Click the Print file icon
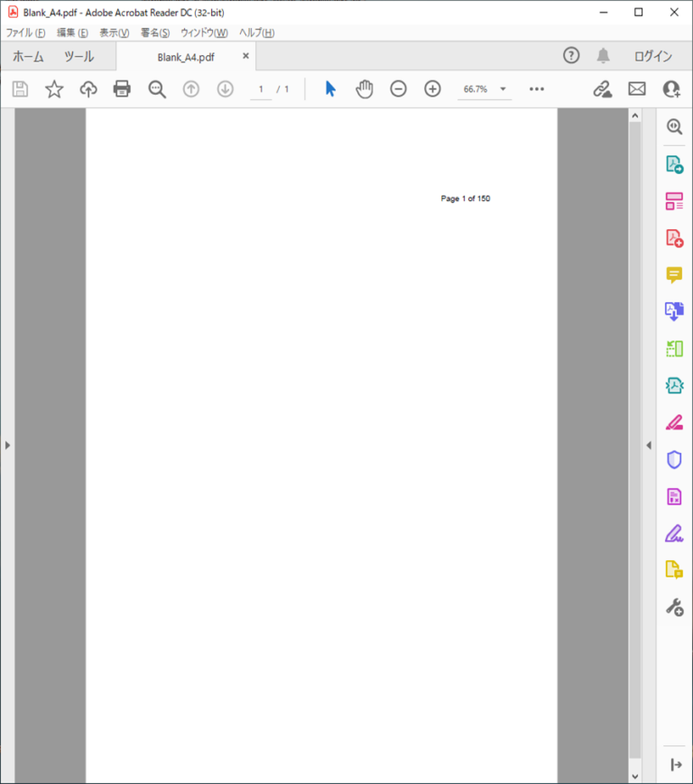693x784 pixels. pos(122,88)
